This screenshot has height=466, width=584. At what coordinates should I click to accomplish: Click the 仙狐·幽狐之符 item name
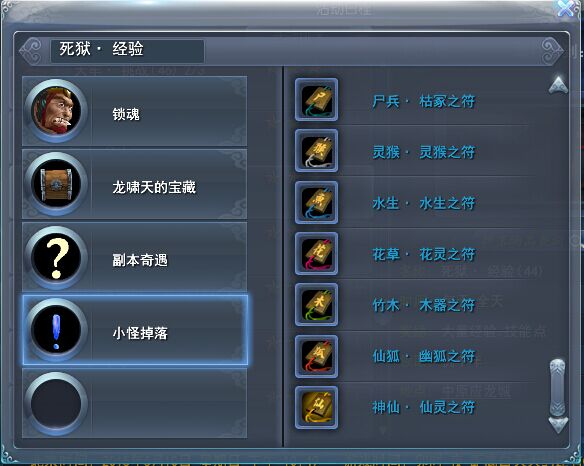pos(423,356)
